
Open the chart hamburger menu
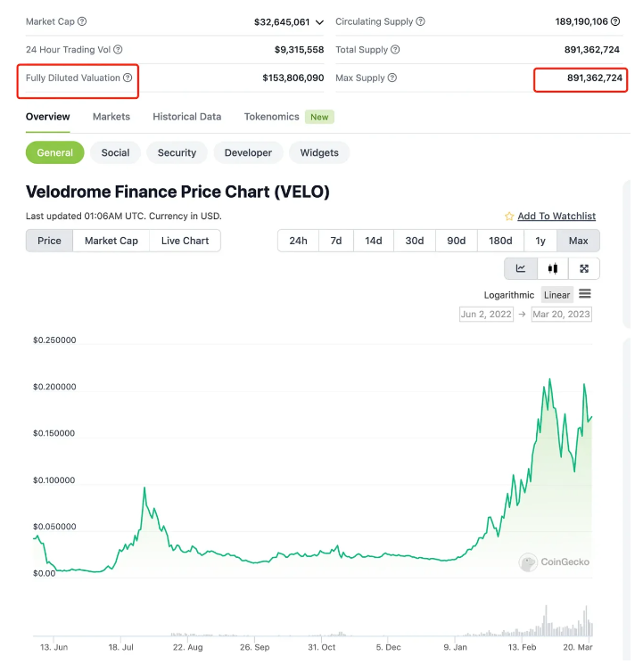tap(585, 294)
